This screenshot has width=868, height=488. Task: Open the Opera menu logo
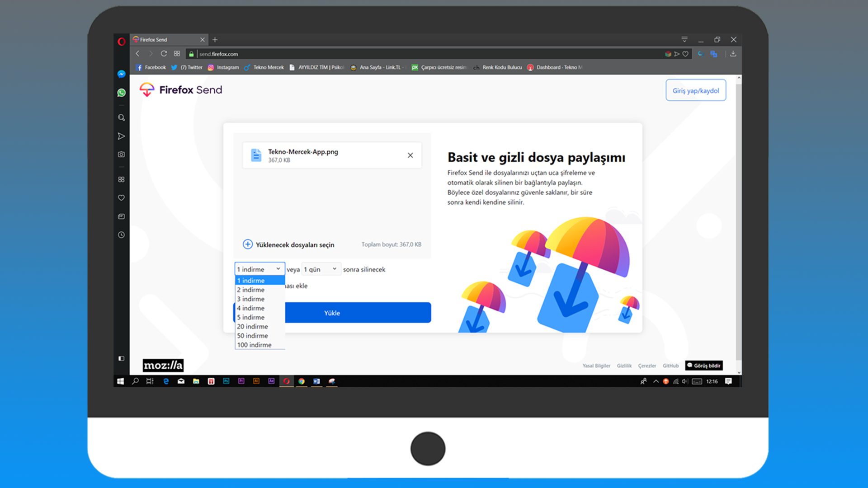(x=121, y=42)
